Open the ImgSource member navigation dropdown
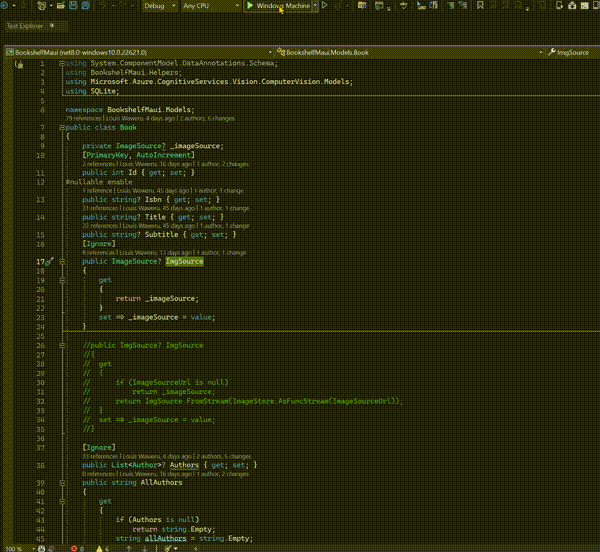Viewport: 600px width, 552px height. tap(574, 50)
